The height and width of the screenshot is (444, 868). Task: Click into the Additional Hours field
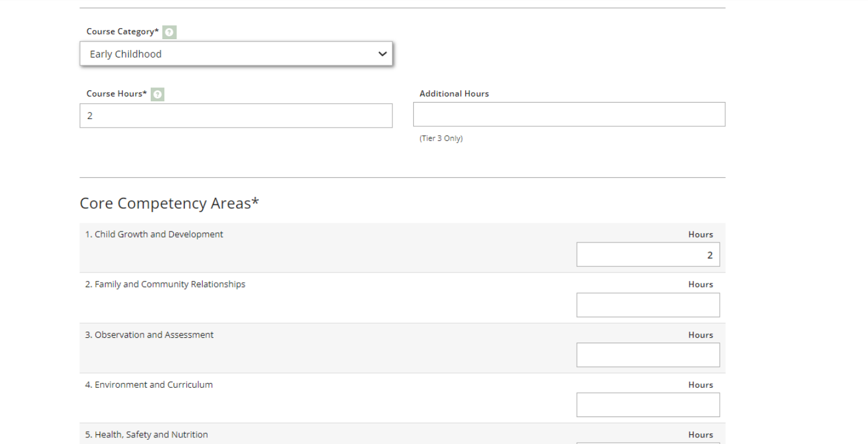(569, 114)
